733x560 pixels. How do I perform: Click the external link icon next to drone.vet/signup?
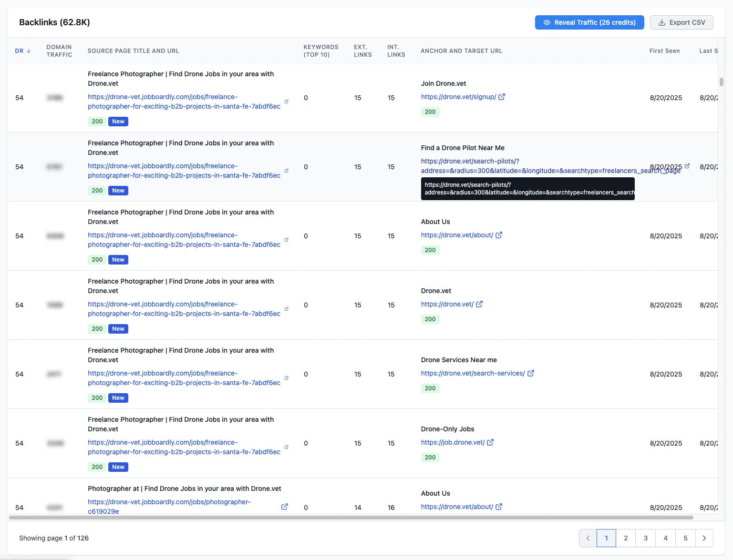(502, 97)
